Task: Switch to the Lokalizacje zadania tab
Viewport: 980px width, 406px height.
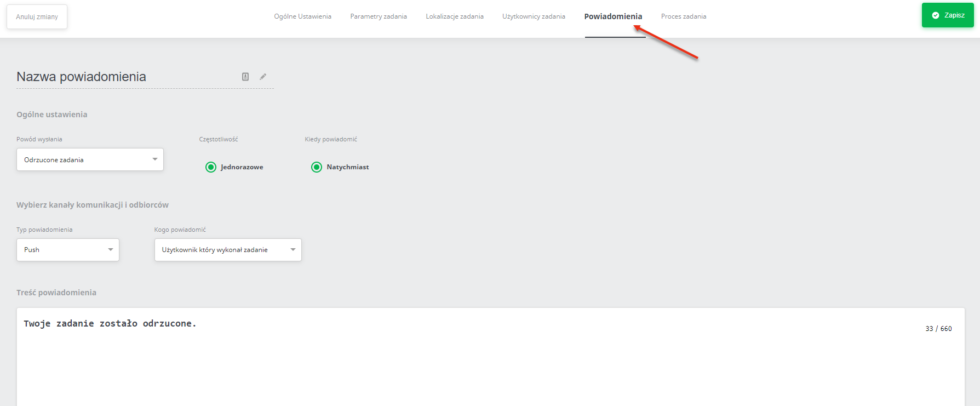Action: point(455,16)
